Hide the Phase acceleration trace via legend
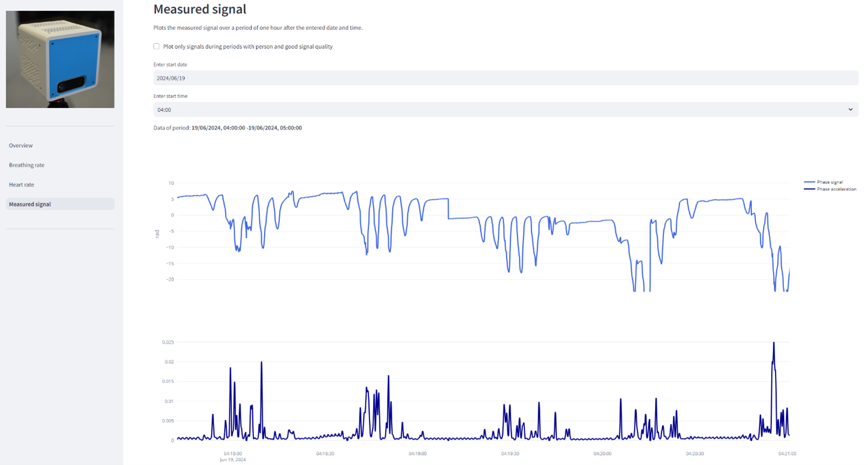Image resolution: width=868 pixels, height=465 pixels. (836, 189)
